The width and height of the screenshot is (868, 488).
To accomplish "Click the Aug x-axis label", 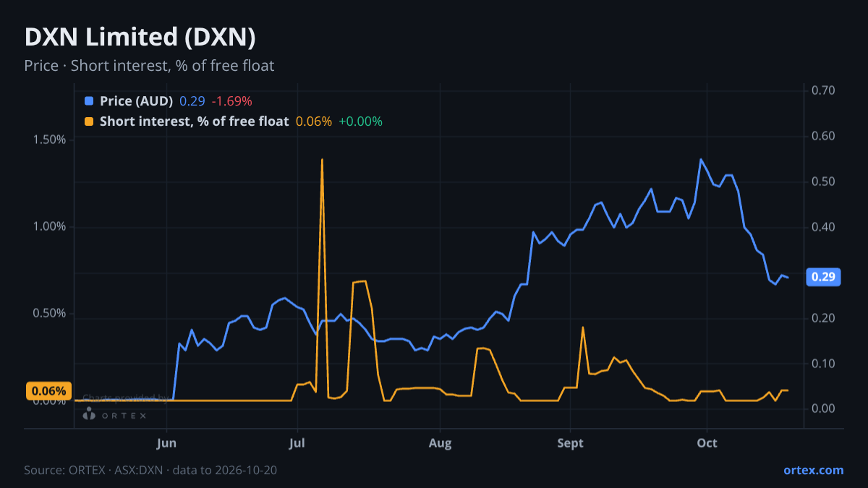I will [440, 443].
